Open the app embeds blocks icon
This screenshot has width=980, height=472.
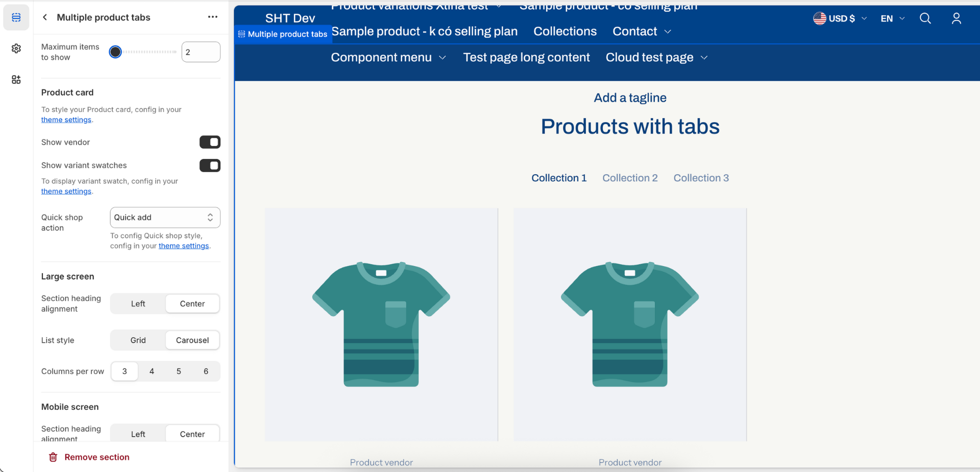[16, 80]
